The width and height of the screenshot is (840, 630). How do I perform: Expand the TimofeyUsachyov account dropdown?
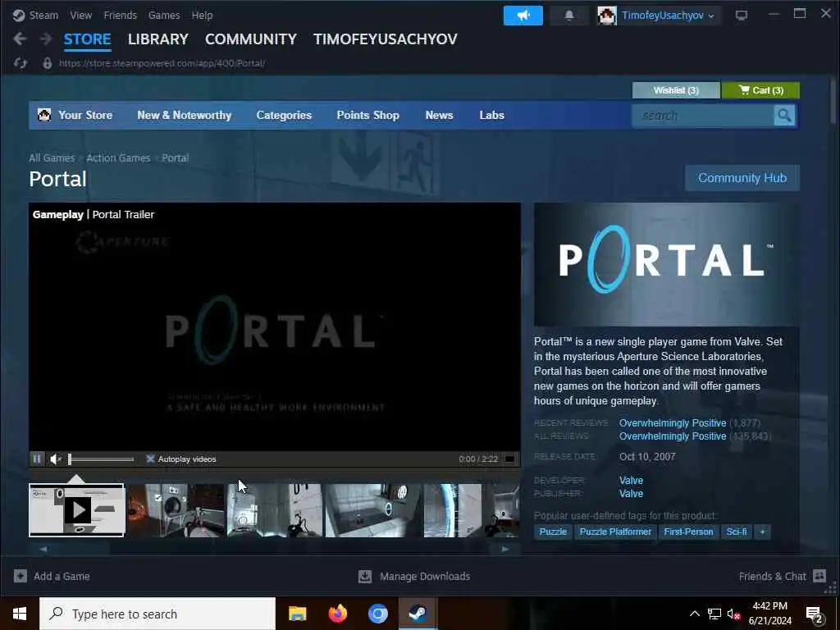[x=711, y=16]
